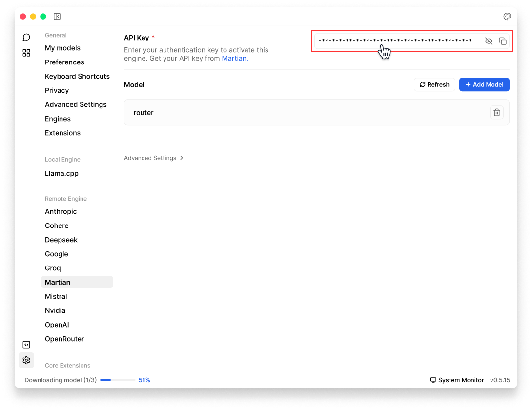Click the model download progress bar

tap(118, 380)
